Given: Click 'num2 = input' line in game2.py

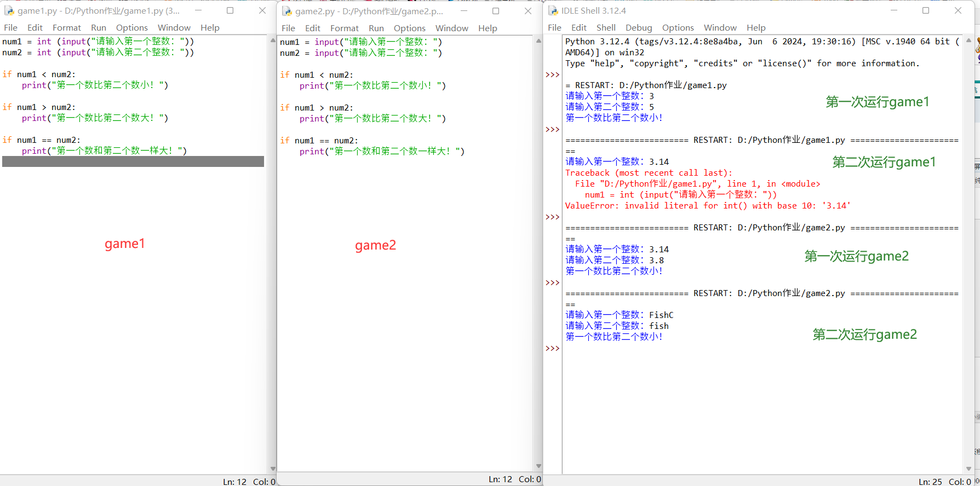Looking at the screenshot, I should pyautogui.click(x=361, y=53).
